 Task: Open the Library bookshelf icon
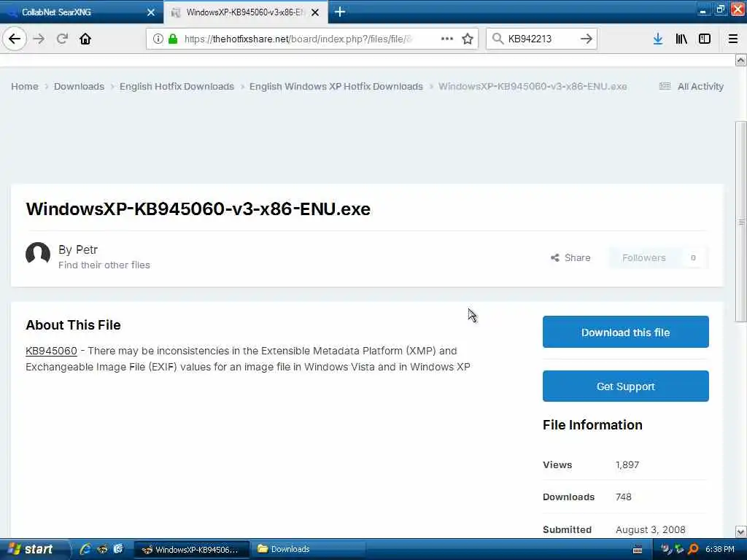[681, 39]
